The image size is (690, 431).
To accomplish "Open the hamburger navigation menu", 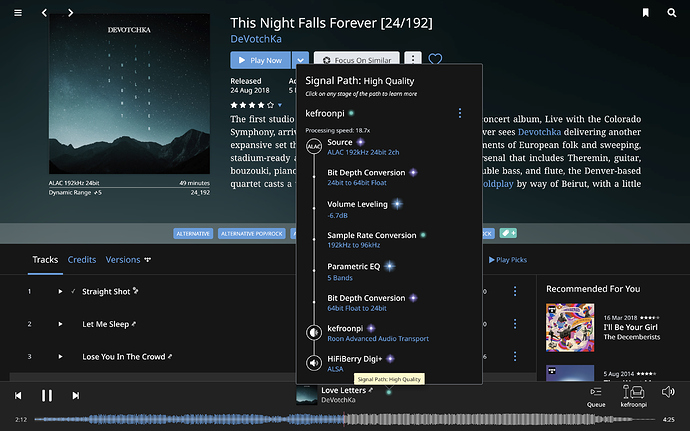I will (x=18, y=13).
